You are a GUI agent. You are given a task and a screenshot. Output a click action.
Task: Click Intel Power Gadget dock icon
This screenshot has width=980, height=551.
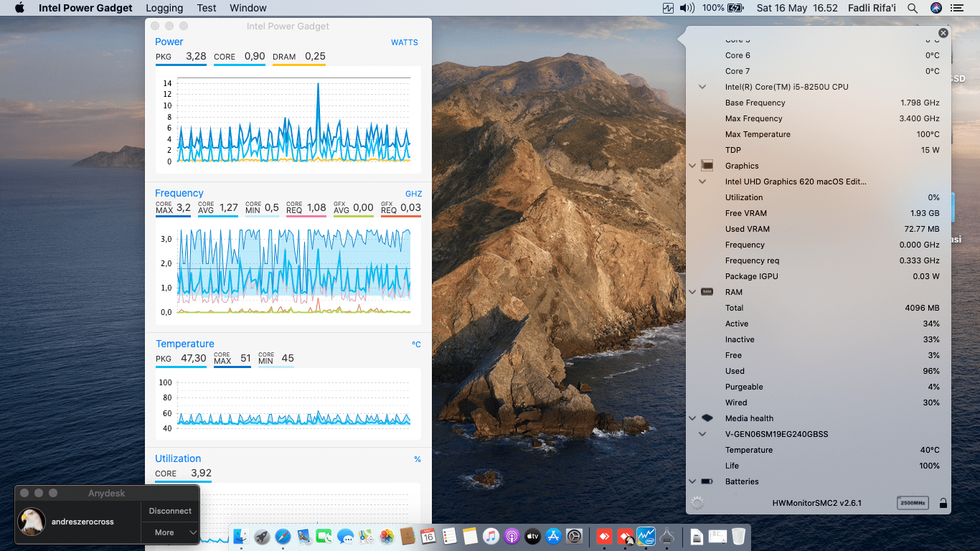pyautogui.click(x=646, y=536)
